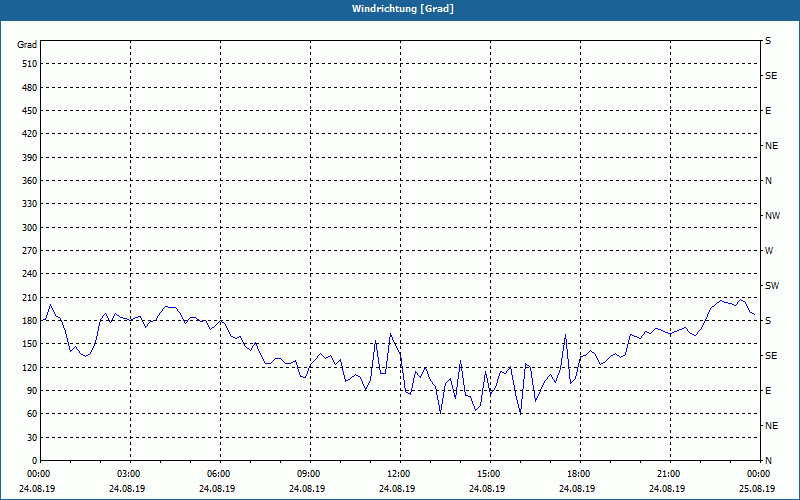
Task: Select the '12:00' time label
Action: (x=401, y=474)
